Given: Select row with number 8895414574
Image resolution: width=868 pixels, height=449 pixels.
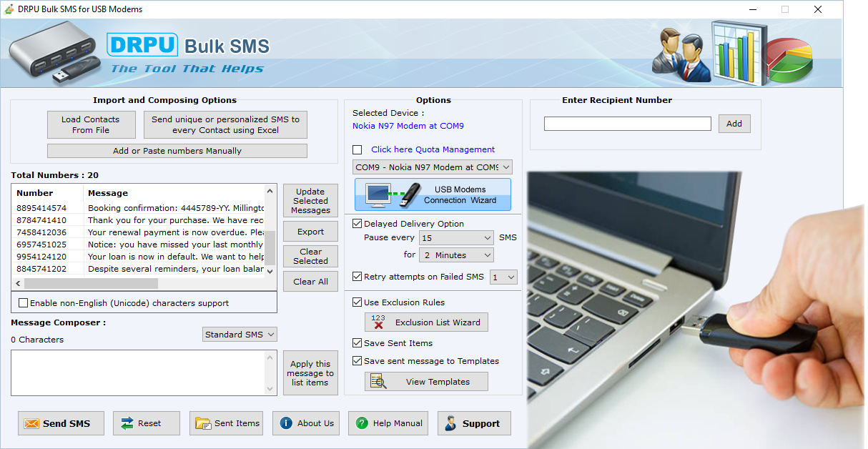Looking at the screenshot, I should [x=139, y=208].
